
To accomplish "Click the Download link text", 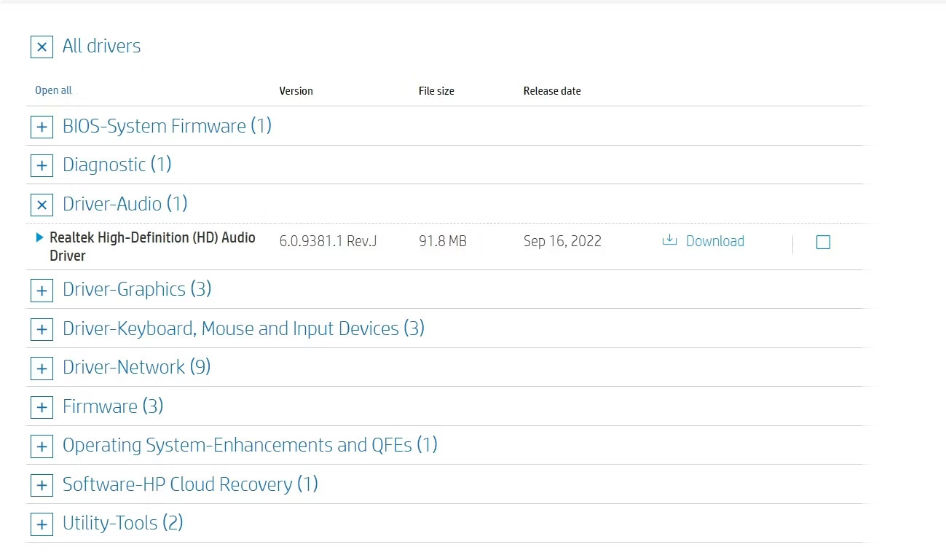I will 715,241.
